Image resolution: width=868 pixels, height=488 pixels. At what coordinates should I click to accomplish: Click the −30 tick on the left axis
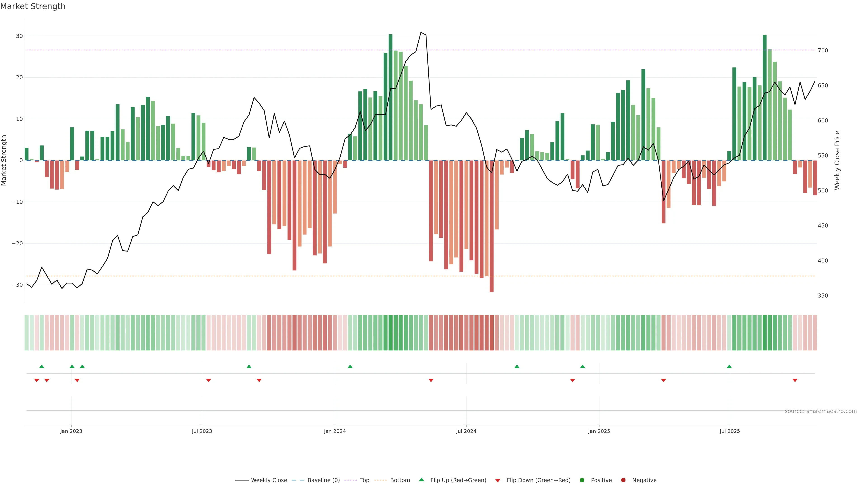pos(17,285)
